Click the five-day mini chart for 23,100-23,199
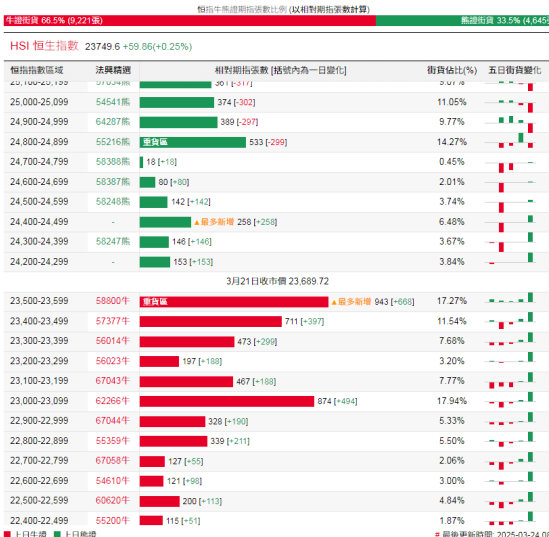 tap(512, 381)
